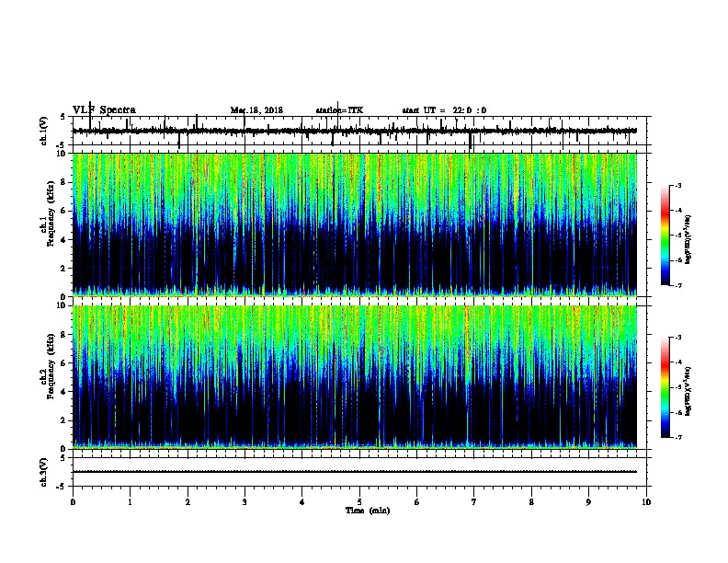The height and width of the screenshot is (563, 728).
Task: Click the time axis tick label "3"
Action: 245,501
